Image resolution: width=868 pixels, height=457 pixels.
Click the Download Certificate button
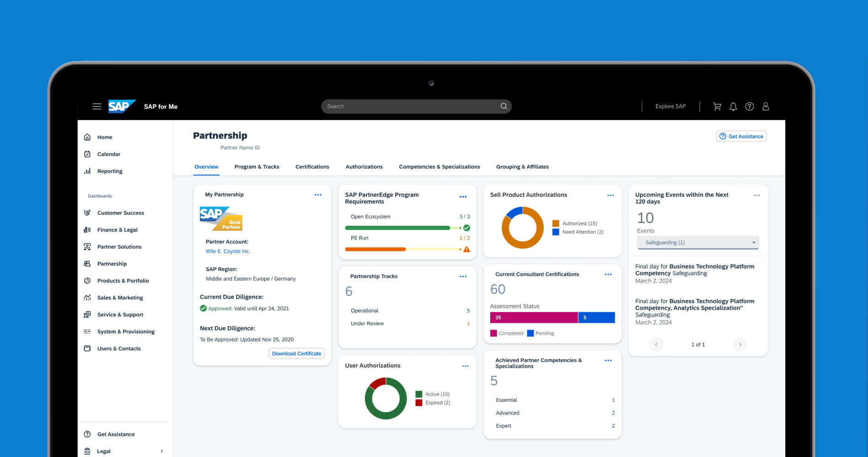pyautogui.click(x=296, y=353)
